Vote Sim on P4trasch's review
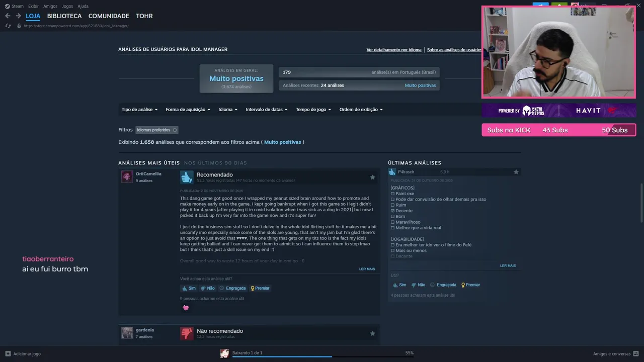Viewport: 644px width, 362px height. (399, 285)
